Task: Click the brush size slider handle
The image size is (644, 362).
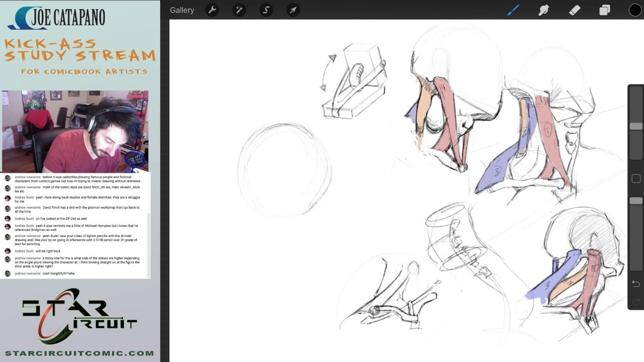Action: [x=636, y=126]
